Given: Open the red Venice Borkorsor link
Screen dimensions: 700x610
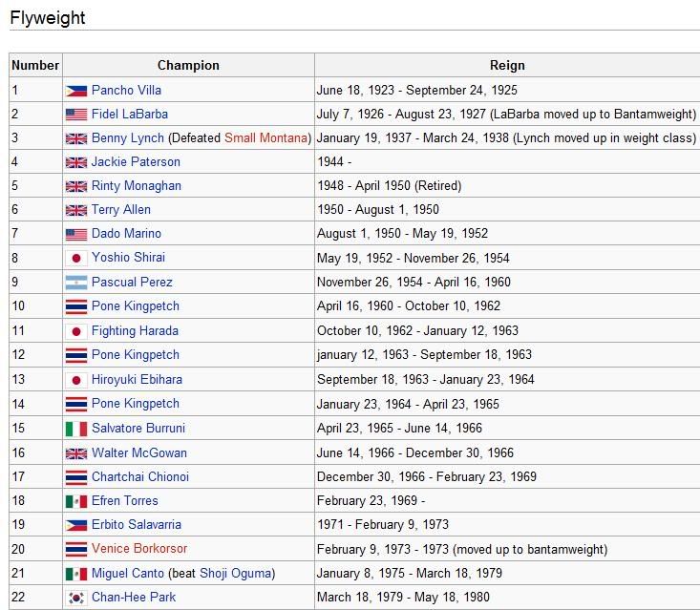Looking at the screenshot, I should point(139,548).
